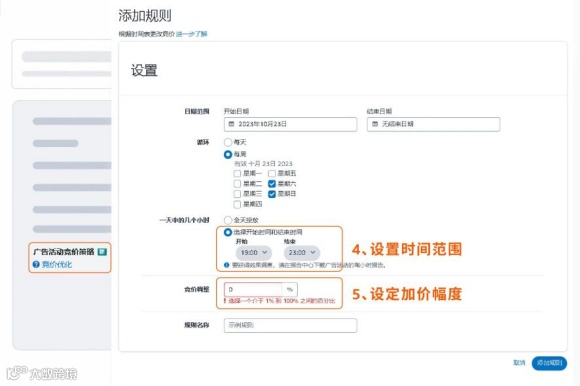Click the calendar icon in 开始日期 field
This screenshot has height=386, width=580.
click(232, 124)
